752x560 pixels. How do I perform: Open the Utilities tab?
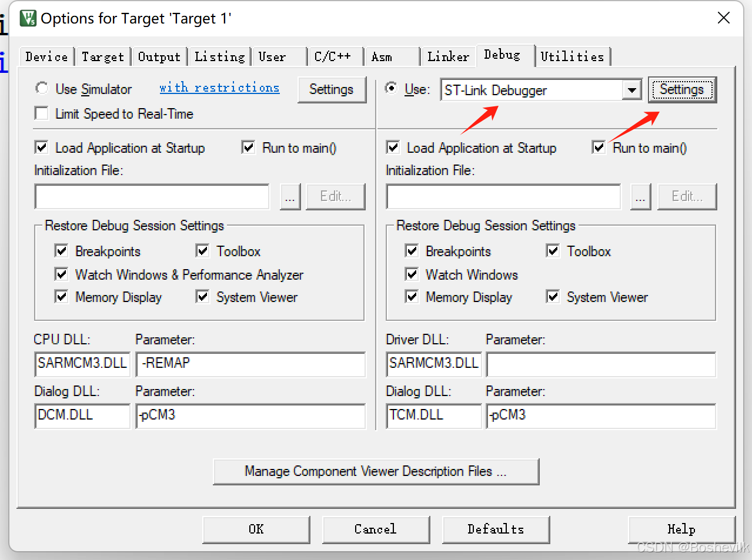pyautogui.click(x=573, y=57)
